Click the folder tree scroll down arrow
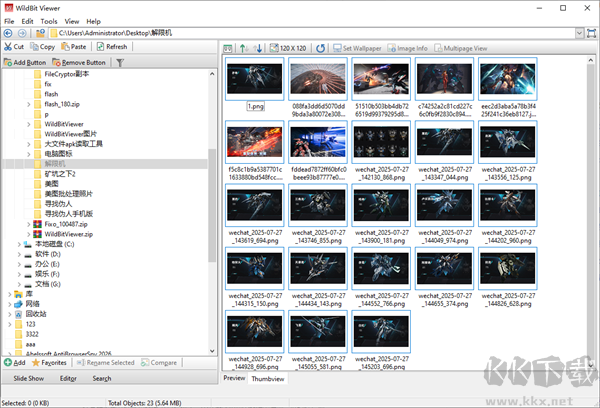600x408 pixels. click(x=212, y=351)
